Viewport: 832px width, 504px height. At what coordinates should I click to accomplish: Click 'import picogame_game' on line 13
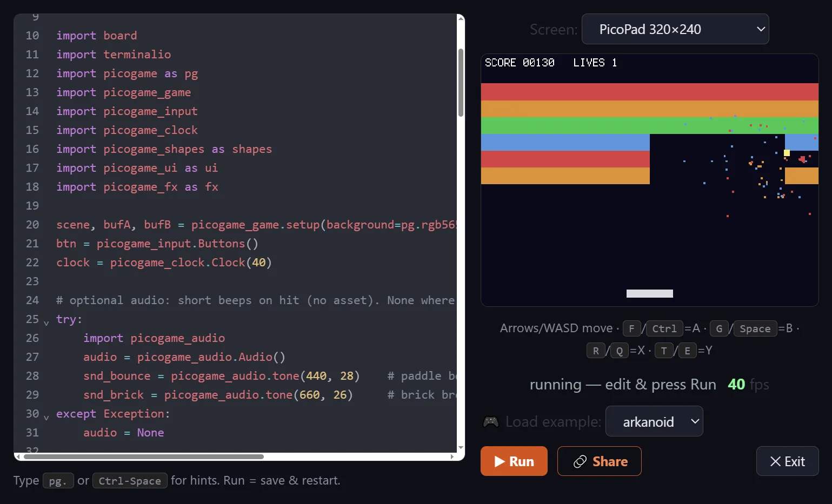coord(124,92)
